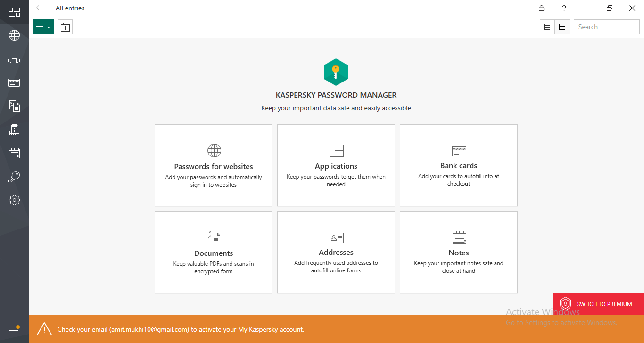Click the orange email activation notice
The image size is (644, 343).
click(336, 329)
